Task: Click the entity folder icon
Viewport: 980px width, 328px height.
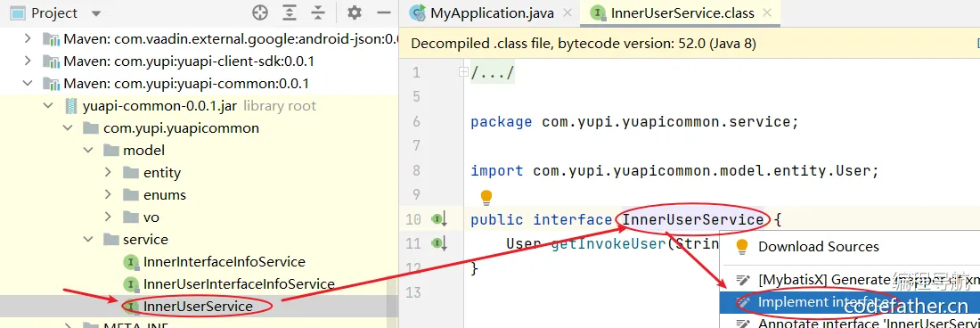Action: click(131, 172)
